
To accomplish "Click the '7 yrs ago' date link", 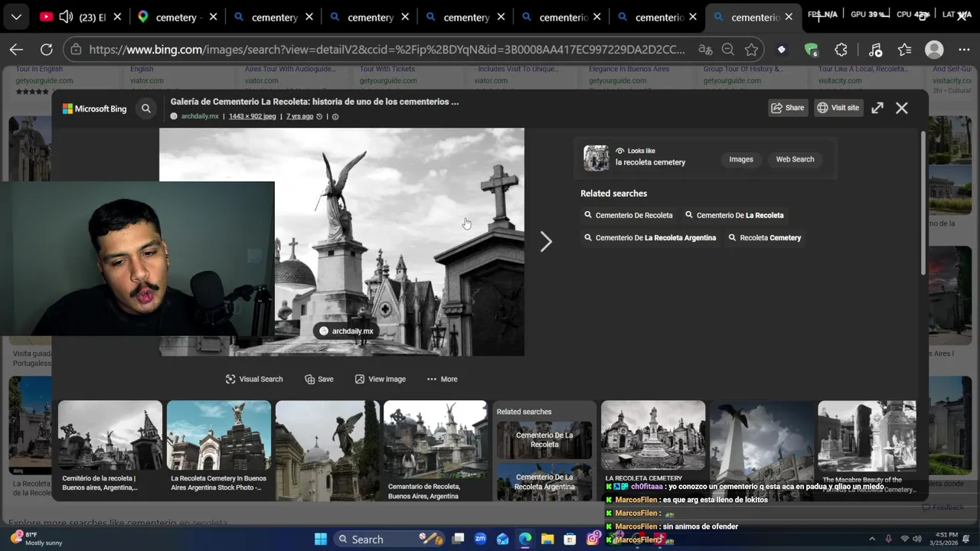I will click(299, 116).
